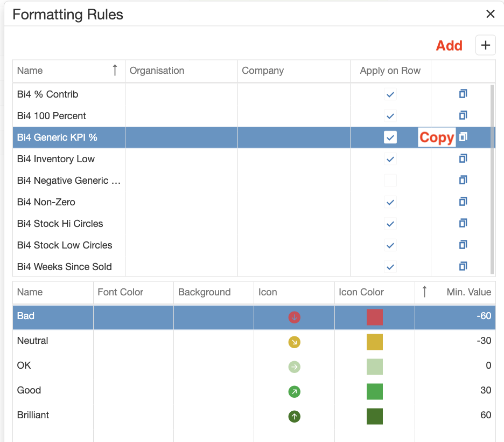Copy the Bi4 % Contrib rule
Screen dimensions: 504x442
(x=463, y=94)
